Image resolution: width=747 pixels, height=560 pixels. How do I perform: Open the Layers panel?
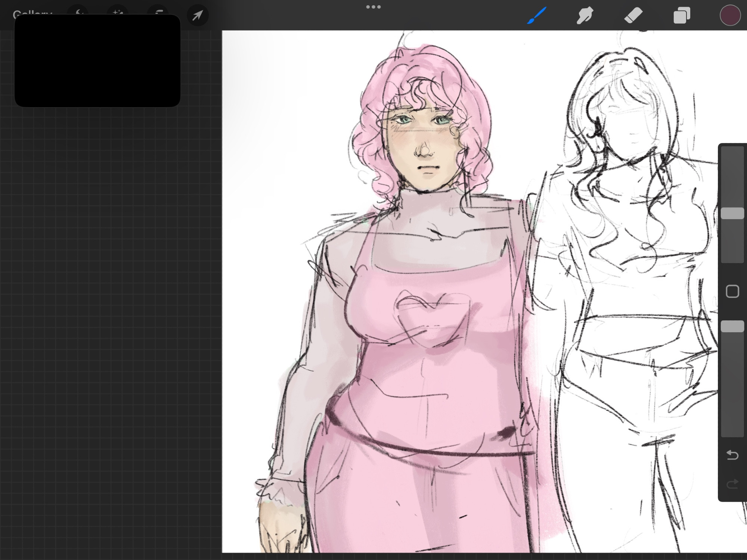[682, 16]
